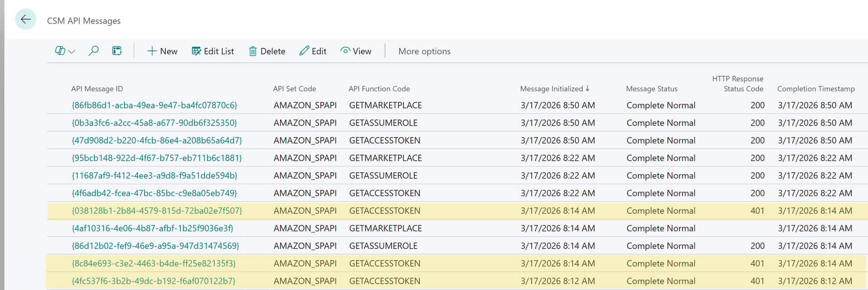Toggle Message Initialized sort direction

(554, 89)
